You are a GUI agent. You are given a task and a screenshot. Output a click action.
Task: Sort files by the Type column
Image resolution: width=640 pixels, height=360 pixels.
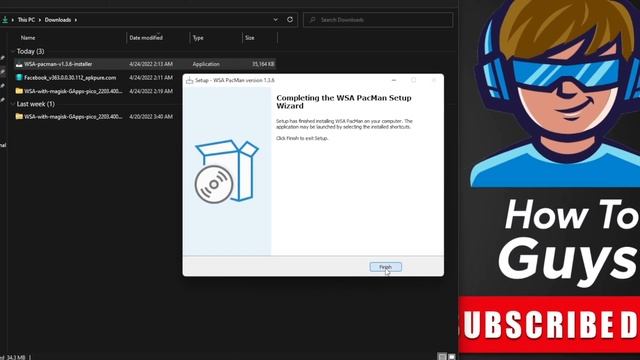[198, 38]
